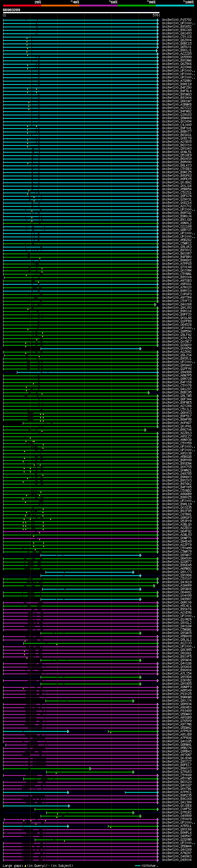Select the UniRef100_A8W7P5 label
197x868 pixels.
pos(177,376)
